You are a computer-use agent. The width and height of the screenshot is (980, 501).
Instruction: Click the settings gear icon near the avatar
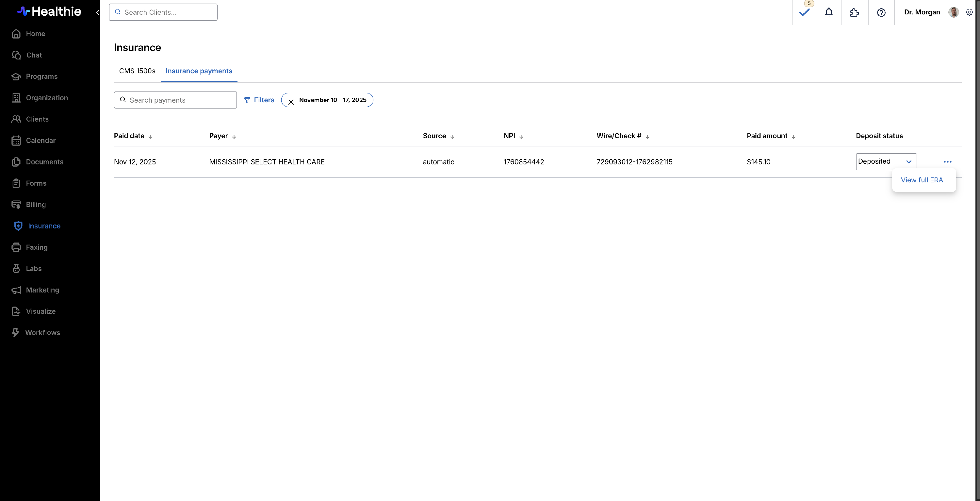tap(969, 12)
